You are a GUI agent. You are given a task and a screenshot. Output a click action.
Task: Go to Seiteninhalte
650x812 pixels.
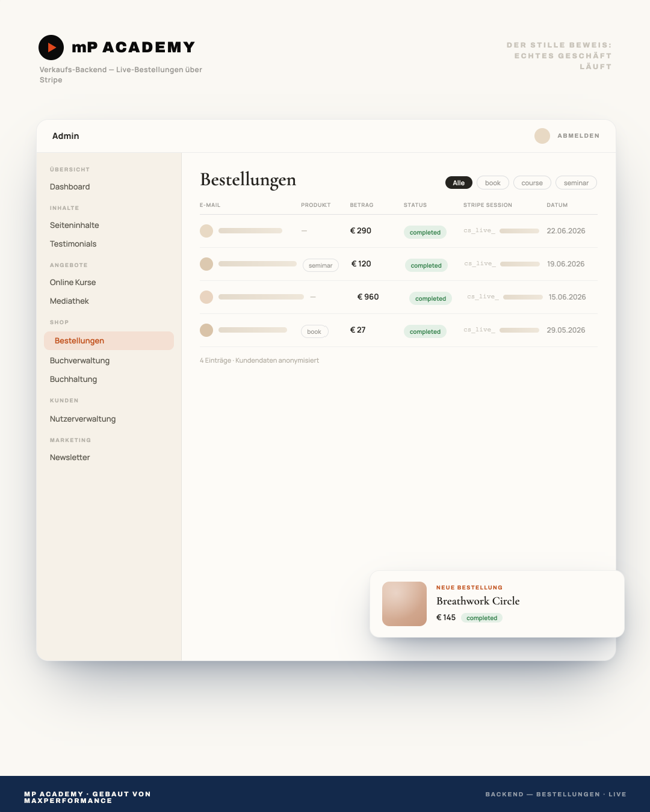[x=75, y=226]
